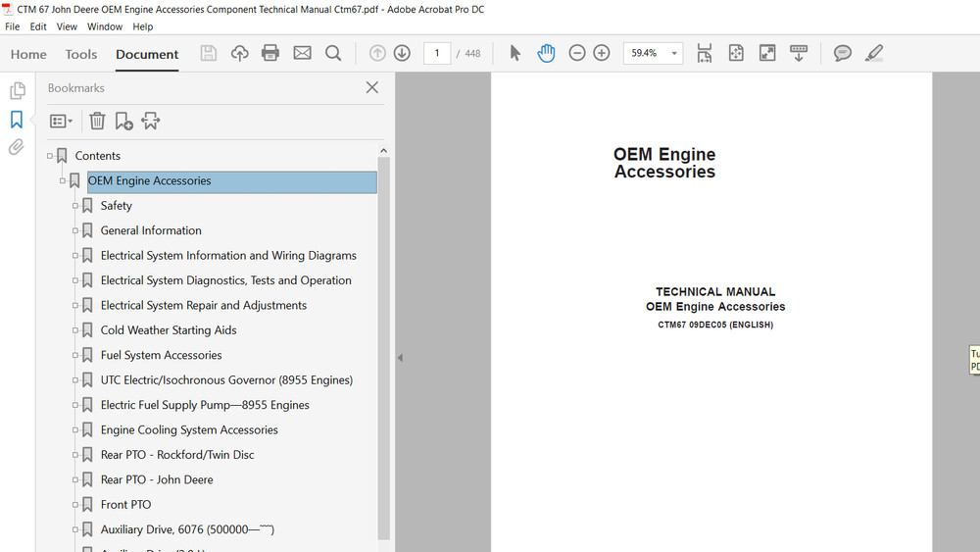Viewport: 980px width, 552px height.
Task: Open the File menu
Action: click(x=12, y=26)
